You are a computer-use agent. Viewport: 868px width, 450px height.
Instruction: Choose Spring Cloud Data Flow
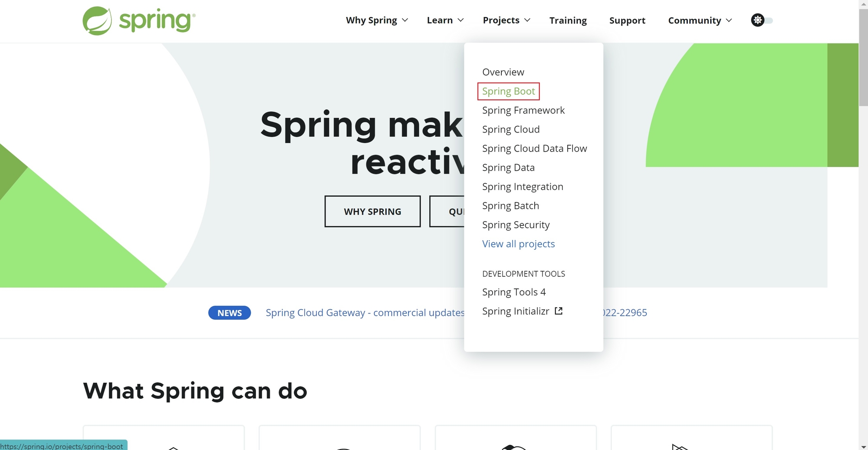coord(535,149)
